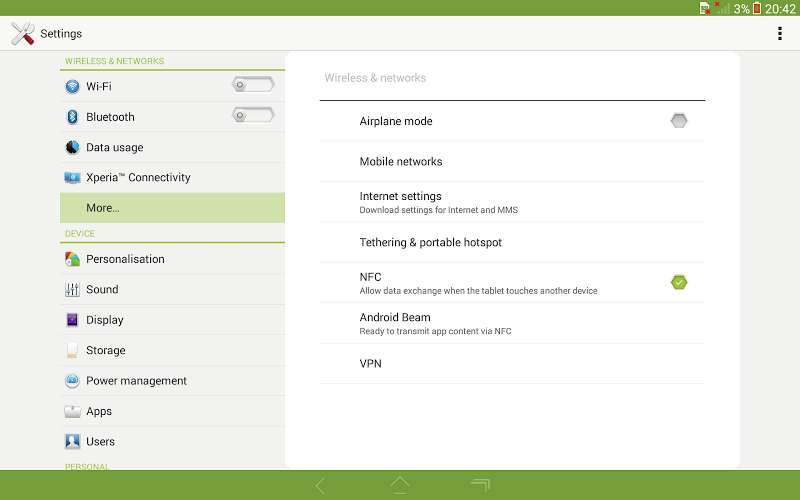The width and height of the screenshot is (800, 500).
Task: Click the 'Wireless & networks' panel heading
Action: tap(375, 78)
